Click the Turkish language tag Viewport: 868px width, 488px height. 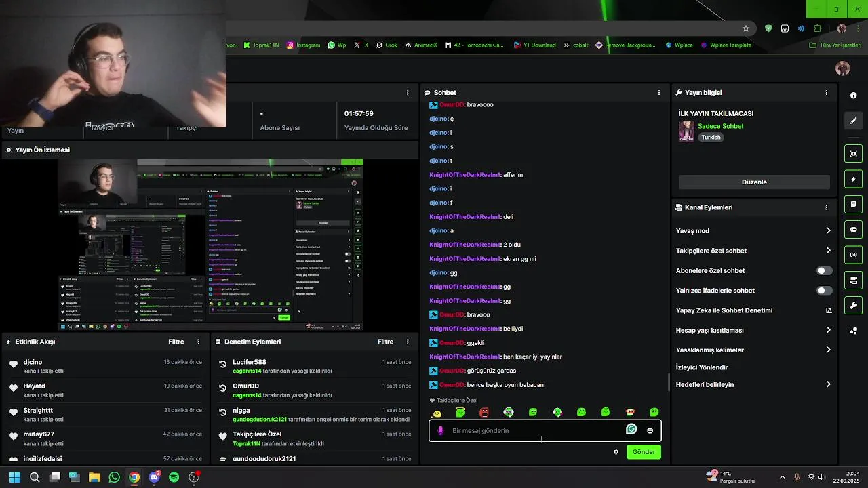click(711, 137)
